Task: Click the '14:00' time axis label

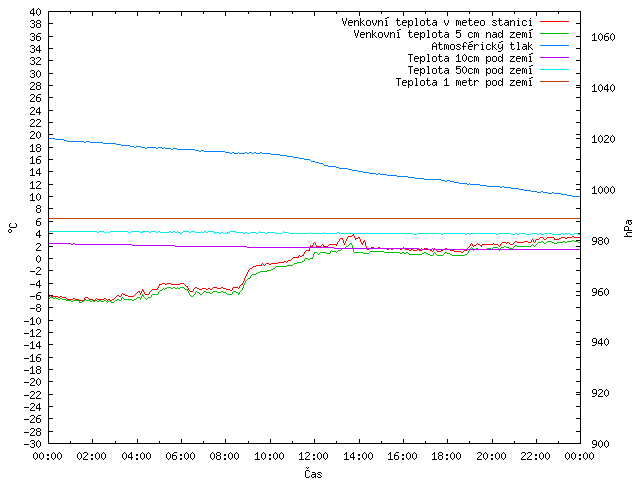Action: (358, 456)
